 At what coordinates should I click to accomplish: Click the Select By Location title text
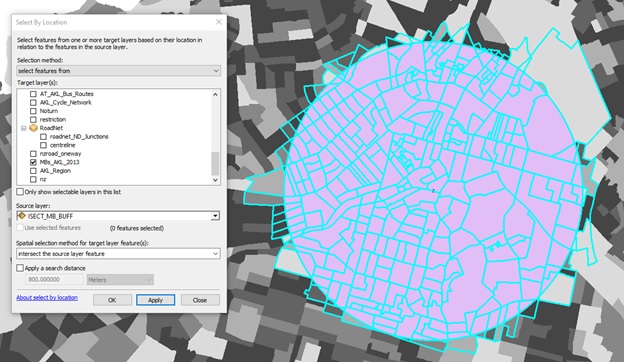pos(41,22)
